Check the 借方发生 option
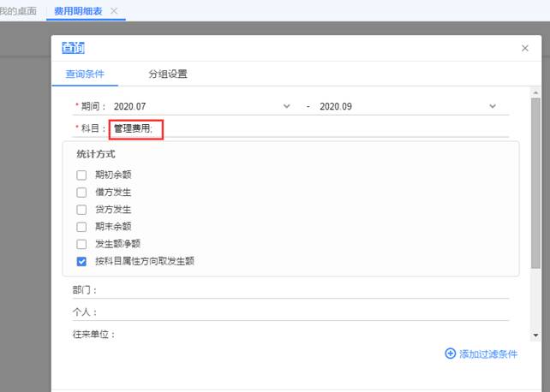The height and width of the screenshot is (392, 550). 81,192
